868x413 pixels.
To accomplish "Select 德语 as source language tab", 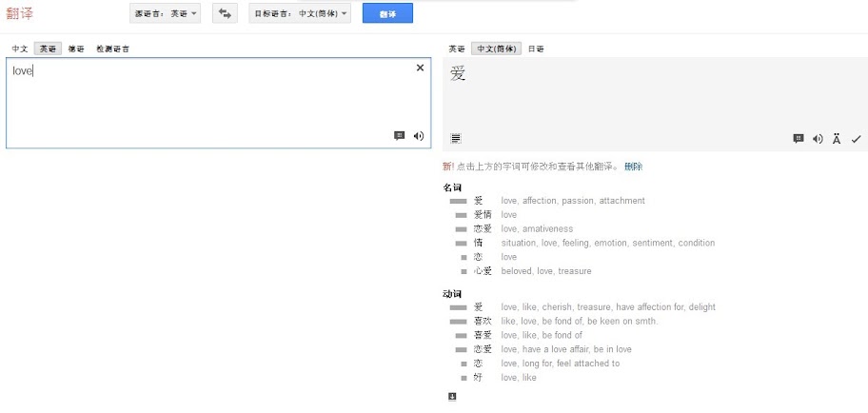I will pyautogui.click(x=76, y=49).
